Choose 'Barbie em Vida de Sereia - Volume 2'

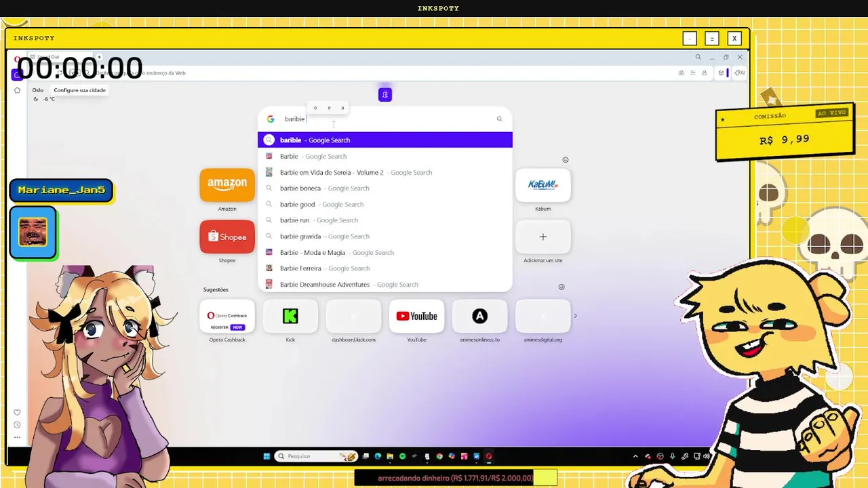pyautogui.click(x=385, y=172)
